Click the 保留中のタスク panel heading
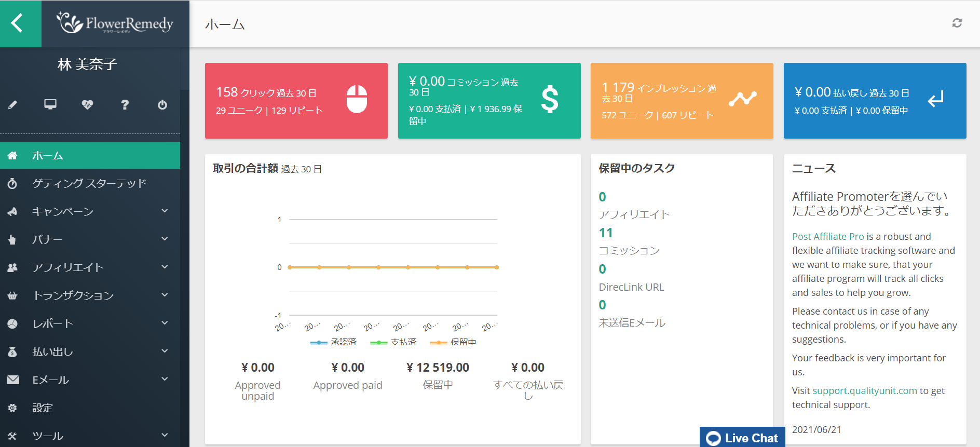 coord(637,168)
